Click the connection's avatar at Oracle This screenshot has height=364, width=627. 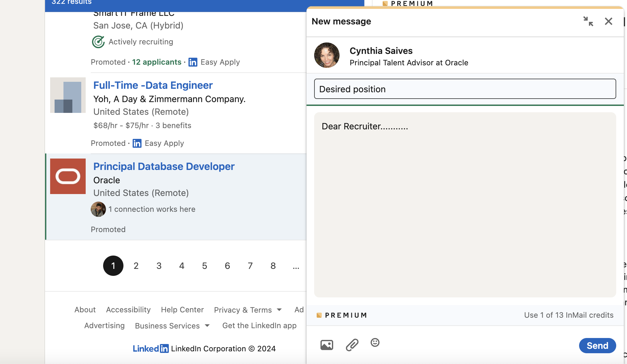(98, 209)
